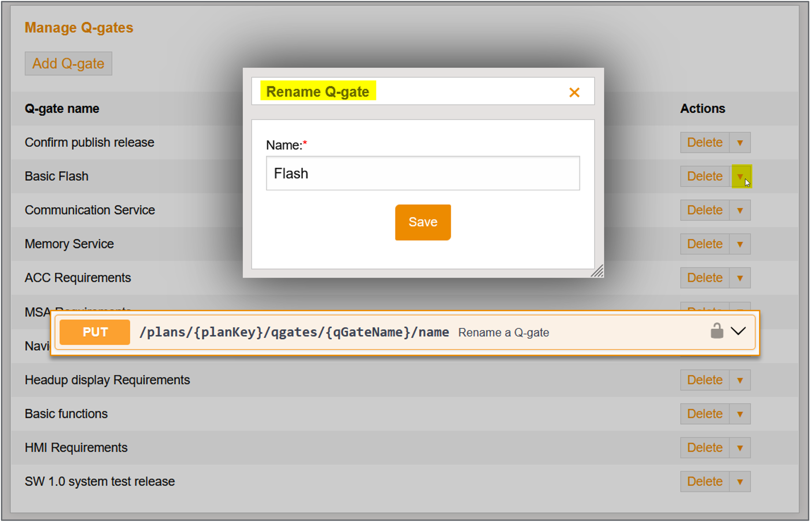
Task: Delete the Memory Service Q-gate
Action: (704, 244)
